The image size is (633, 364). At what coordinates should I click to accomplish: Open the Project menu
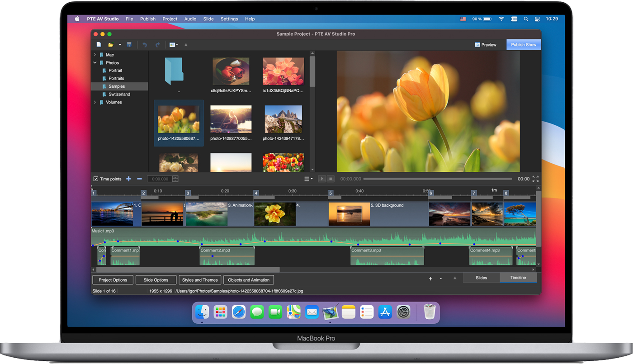(170, 19)
